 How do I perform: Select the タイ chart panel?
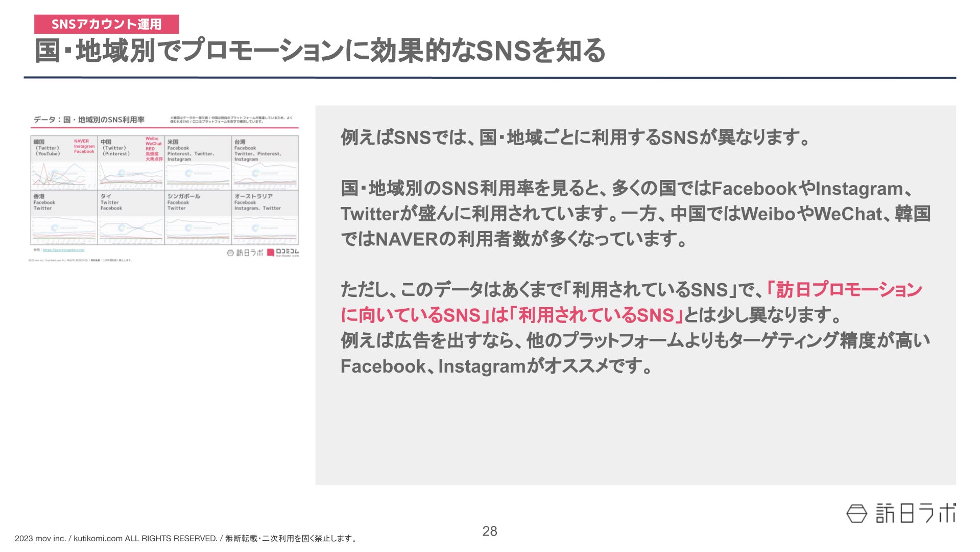pos(131,217)
